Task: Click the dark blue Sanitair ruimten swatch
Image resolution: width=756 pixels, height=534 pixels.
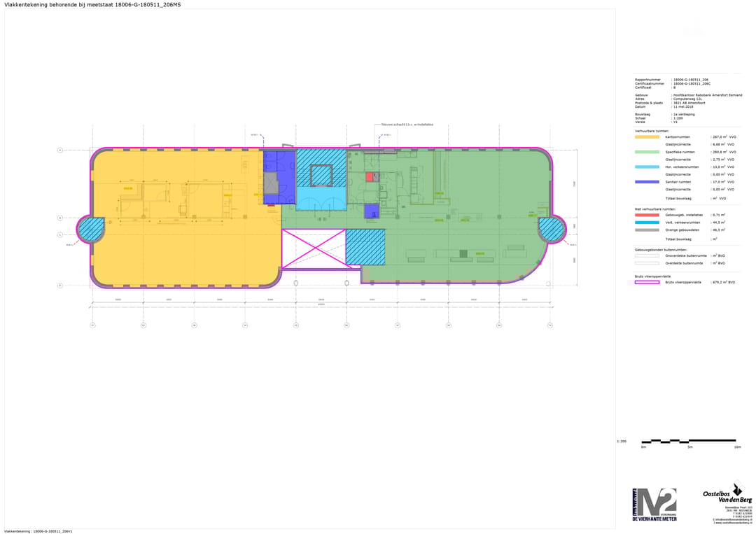Action: point(647,182)
